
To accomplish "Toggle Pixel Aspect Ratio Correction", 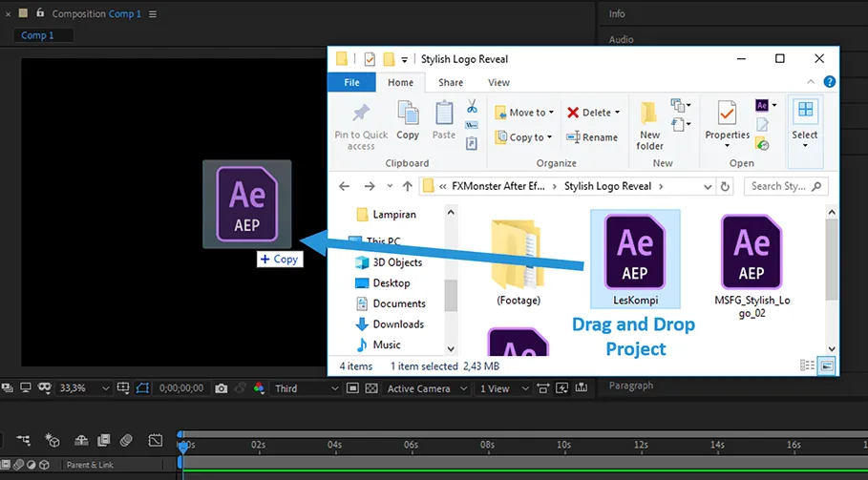I will 543,388.
